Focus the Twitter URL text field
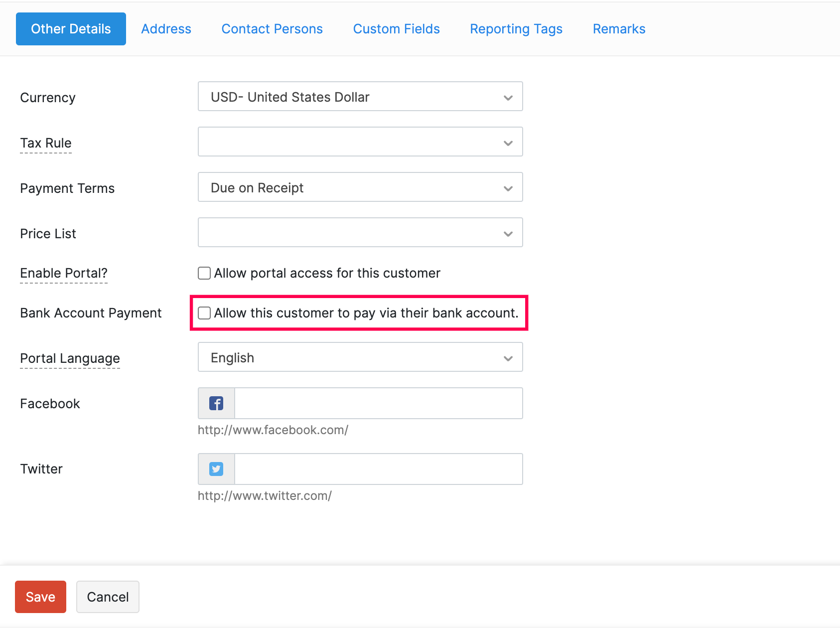 click(378, 469)
